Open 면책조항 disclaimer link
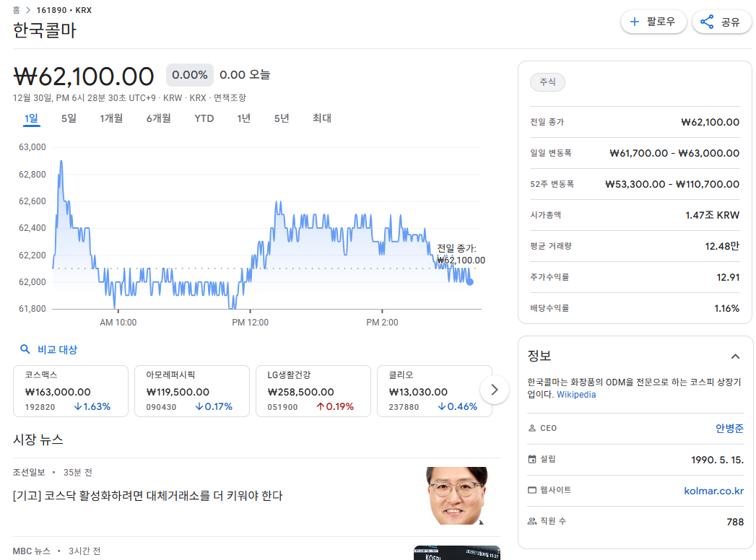This screenshot has height=560, width=756. (x=230, y=98)
